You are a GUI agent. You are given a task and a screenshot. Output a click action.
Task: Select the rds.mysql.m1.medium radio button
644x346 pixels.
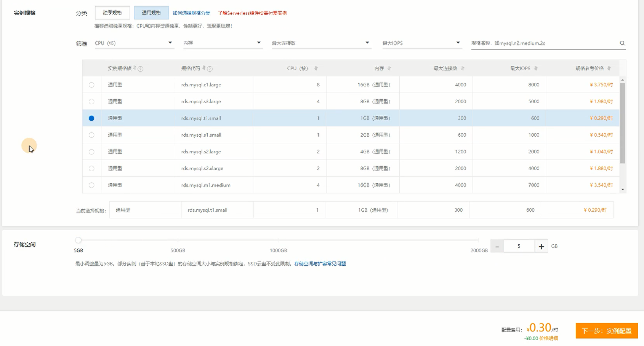tap(91, 185)
